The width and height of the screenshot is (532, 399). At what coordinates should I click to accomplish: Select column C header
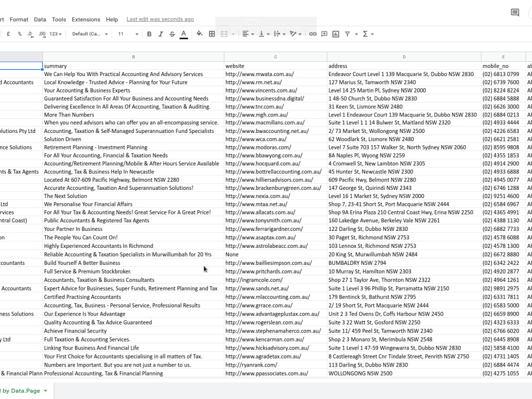[x=276, y=57]
